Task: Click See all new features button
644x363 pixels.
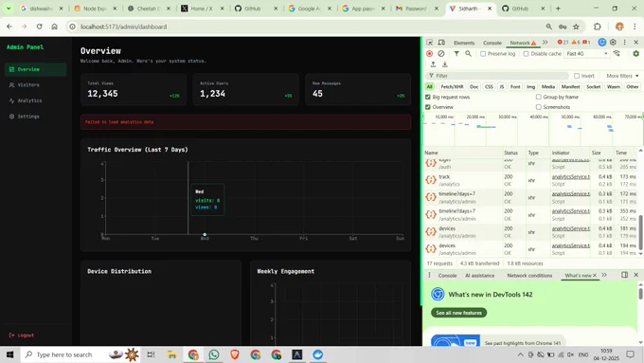Action: (458, 313)
